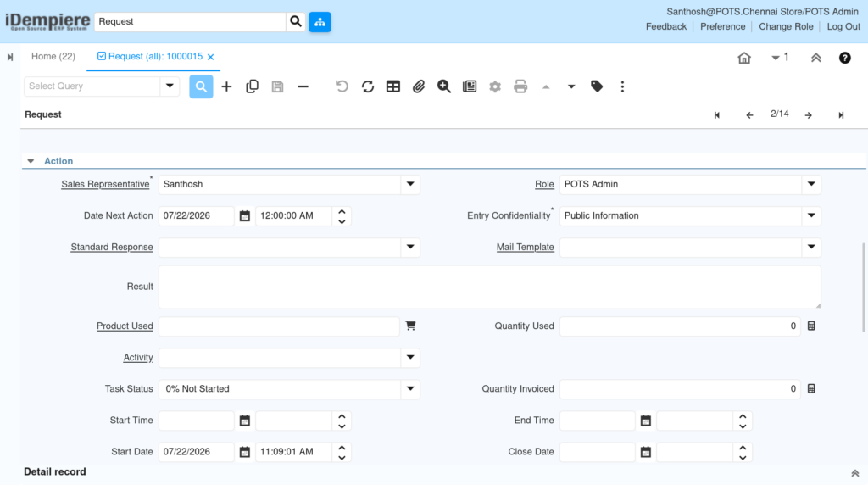Viewport: 868px width, 485px height.
Task: Open the open-windows count dropdown
Action: tap(780, 58)
